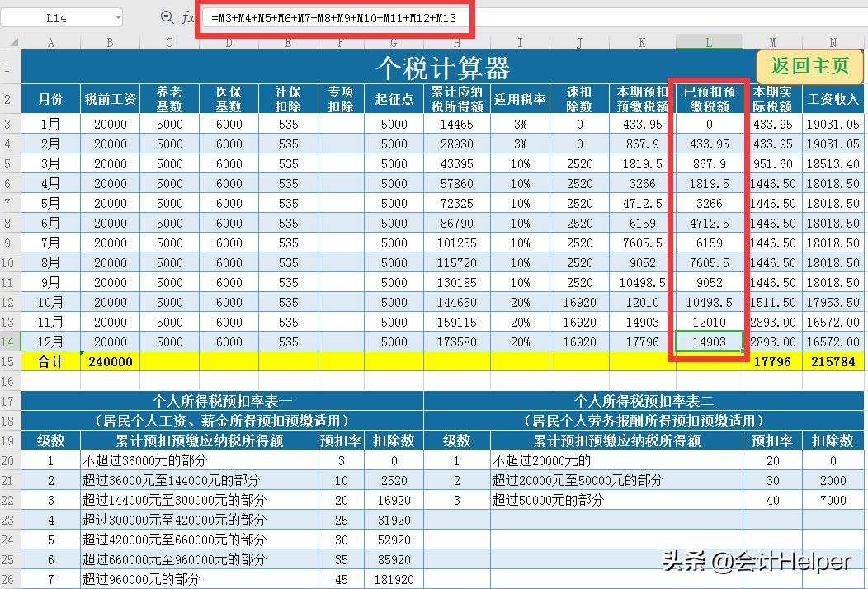Select the 合计 total cell

coord(50,361)
